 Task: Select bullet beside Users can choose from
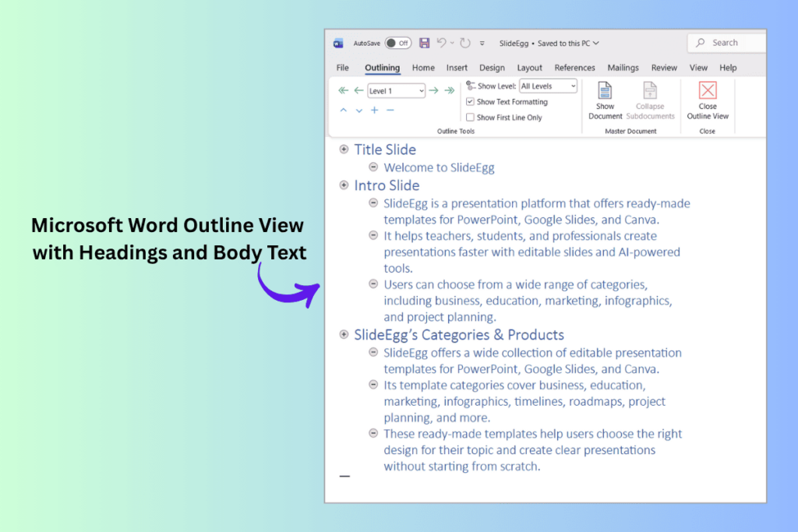click(373, 284)
